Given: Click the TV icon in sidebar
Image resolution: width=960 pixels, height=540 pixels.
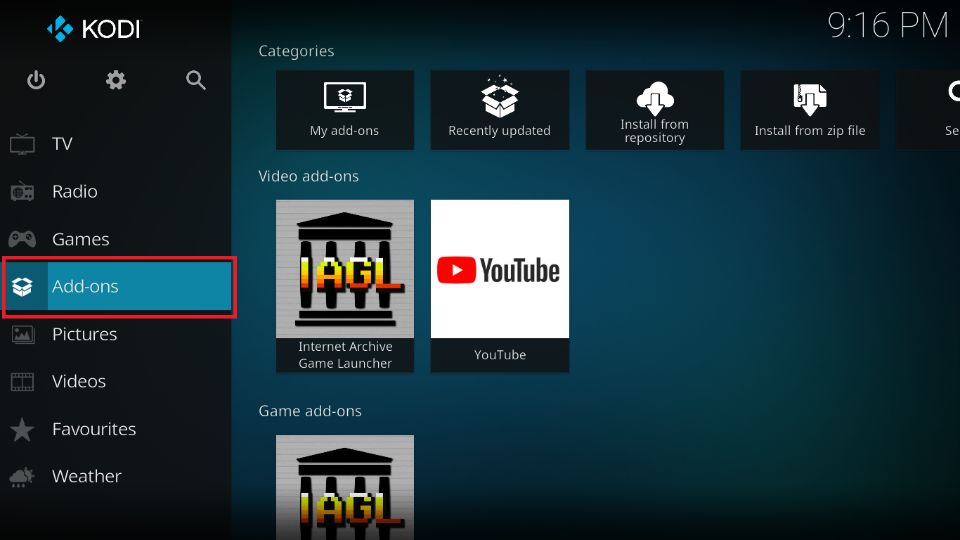Looking at the screenshot, I should (x=23, y=144).
